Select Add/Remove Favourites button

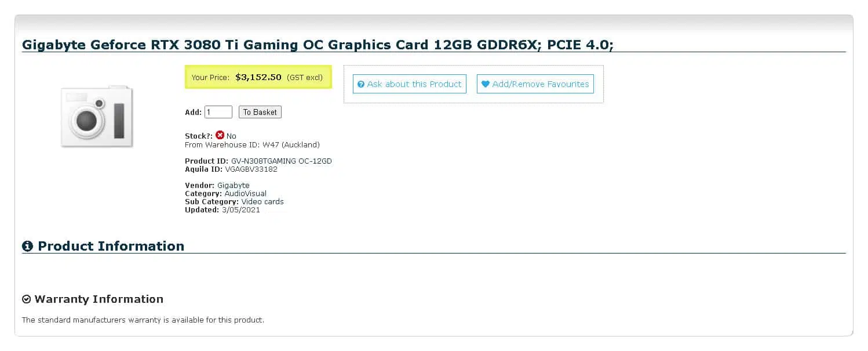535,84
